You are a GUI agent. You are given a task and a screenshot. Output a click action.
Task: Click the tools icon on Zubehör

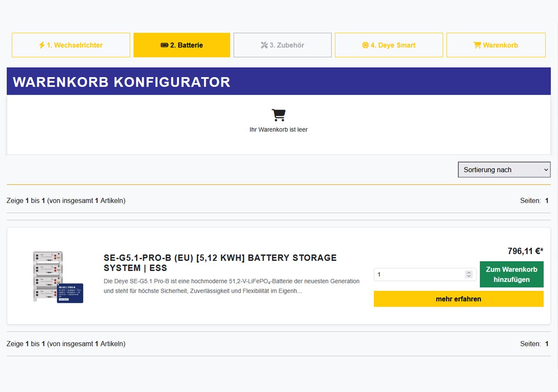click(264, 45)
